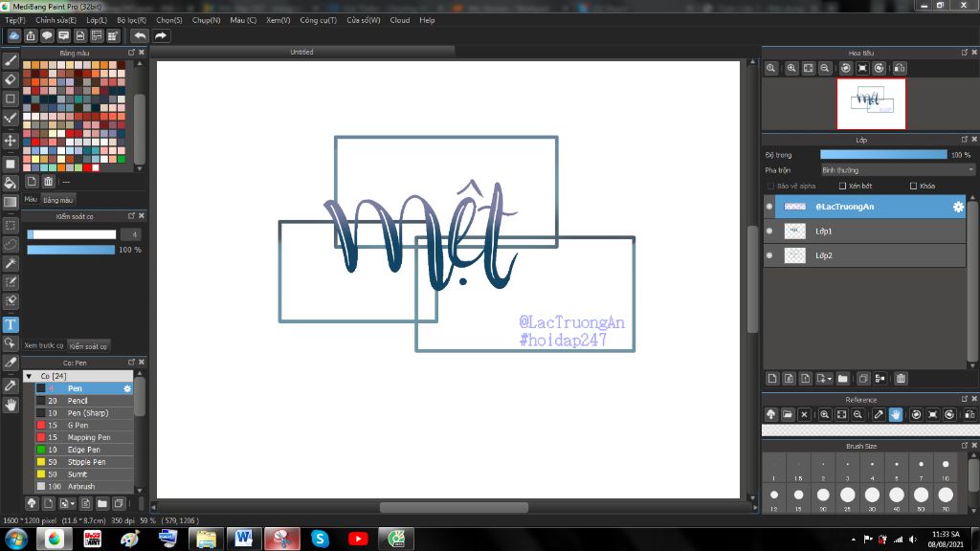Open the Xem(V) menu
Image resolution: width=980 pixels, height=551 pixels.
pos(278,20)
